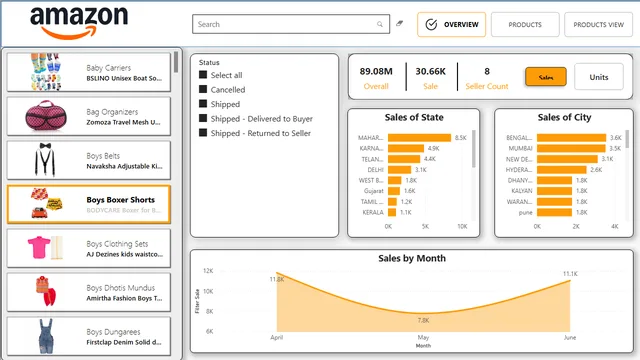The width and height of the screenshot is (640, 360).
Task: Select the Boys Dungarees title
Action: click(x=113, y=332)
